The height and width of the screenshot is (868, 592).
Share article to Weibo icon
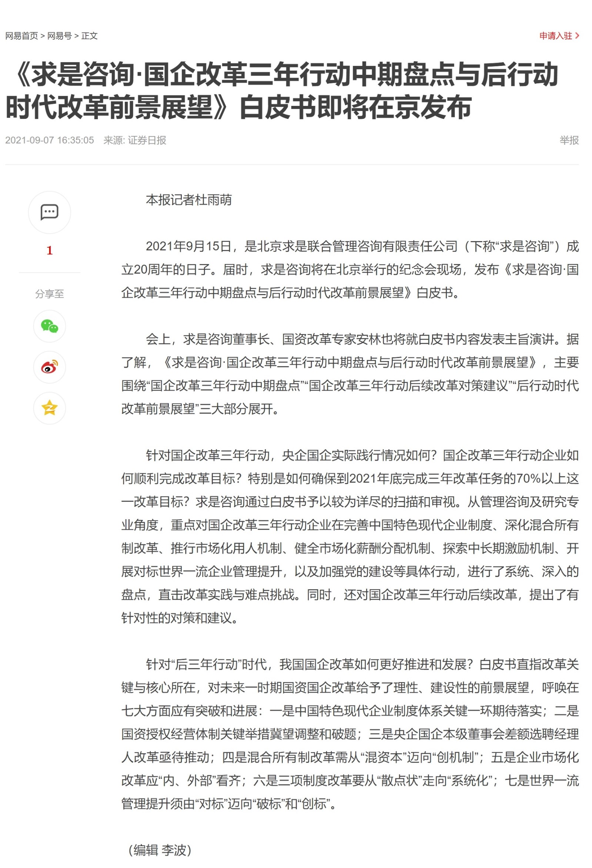(49, 367)
